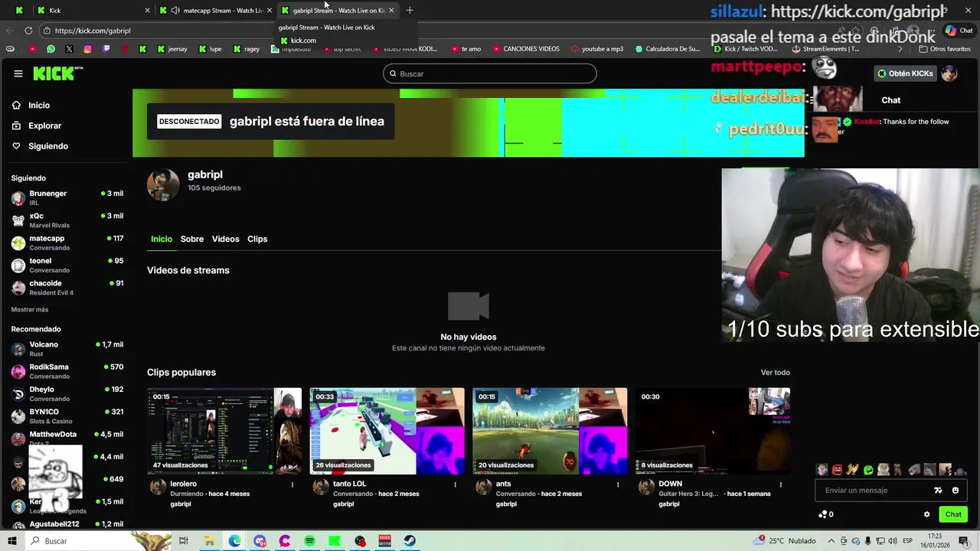Open the ragey bookmark

[246, 49]
